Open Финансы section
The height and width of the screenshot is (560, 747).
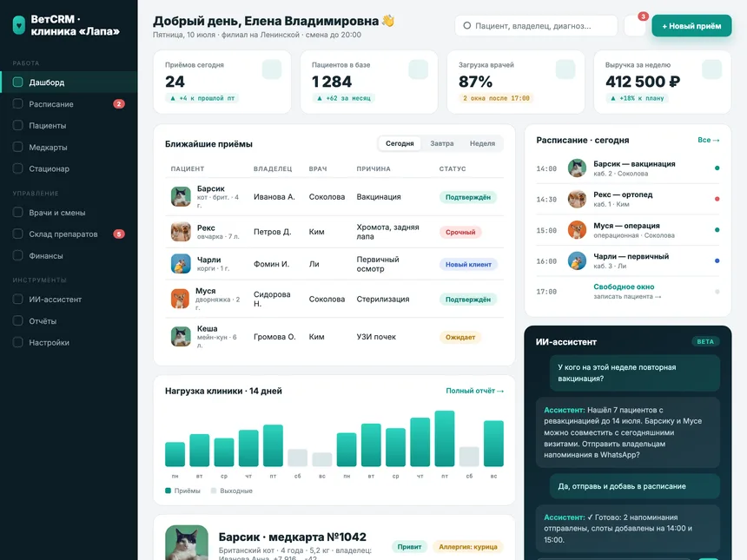69,256
